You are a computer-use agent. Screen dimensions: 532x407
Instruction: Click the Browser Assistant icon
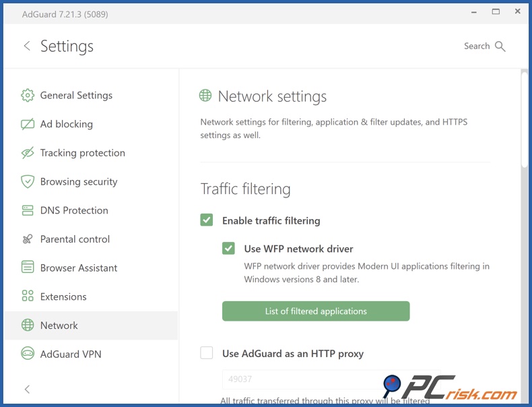tap(28, 268)
